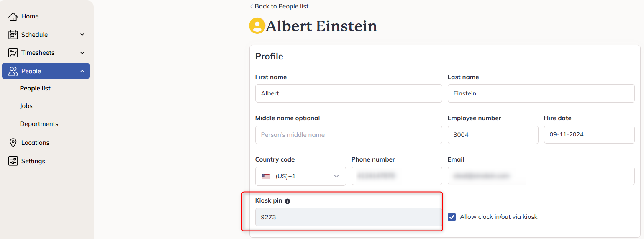Screen dimensions: 644x239
Task: Click the Middle name input field
Action: 349,135
